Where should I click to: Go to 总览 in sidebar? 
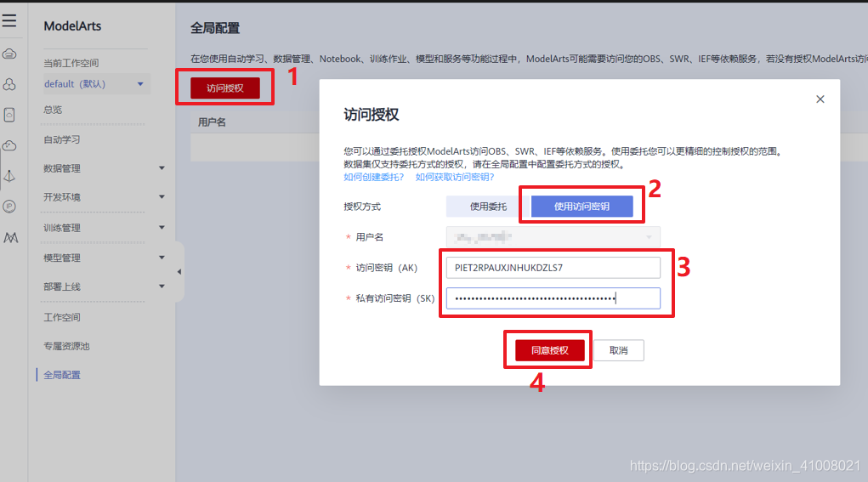pyautogui.click(x=54, y=110)
